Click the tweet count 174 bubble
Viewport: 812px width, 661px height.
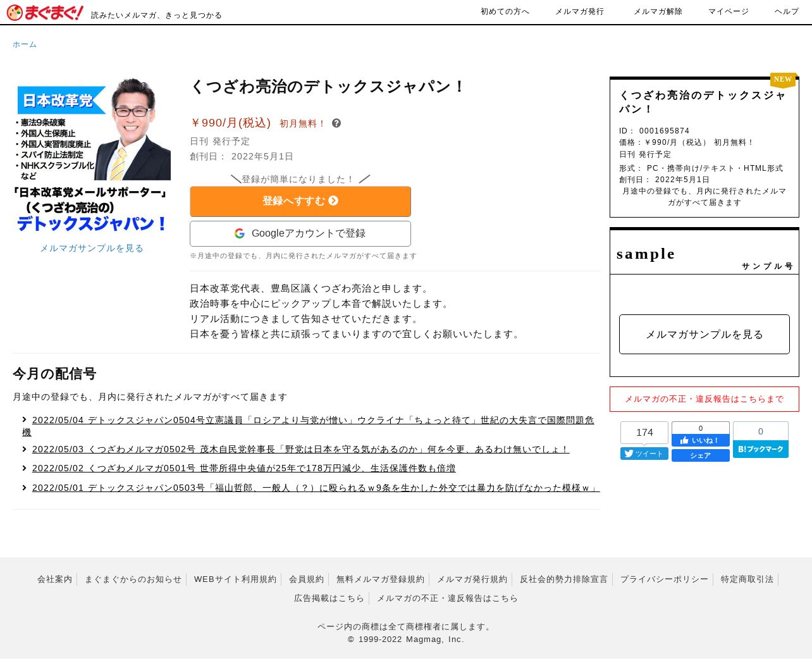point(644,433)
